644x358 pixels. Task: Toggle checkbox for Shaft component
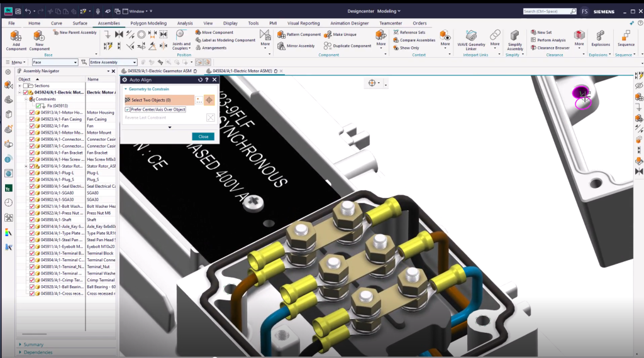click(32, 220)
